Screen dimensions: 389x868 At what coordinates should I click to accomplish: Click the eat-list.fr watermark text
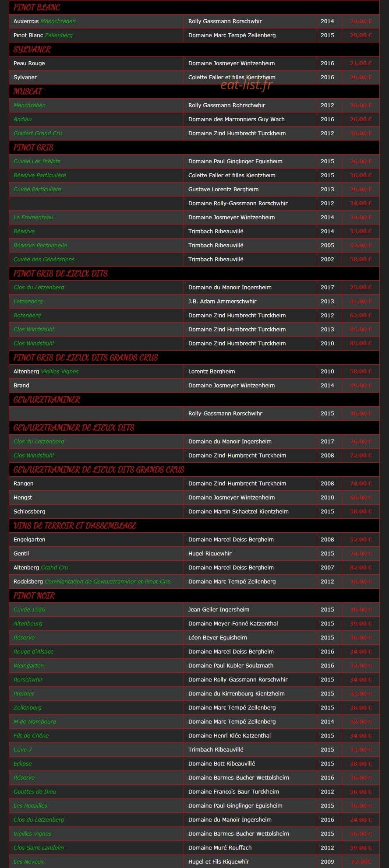pyautogui.click(x=246, y=84)
